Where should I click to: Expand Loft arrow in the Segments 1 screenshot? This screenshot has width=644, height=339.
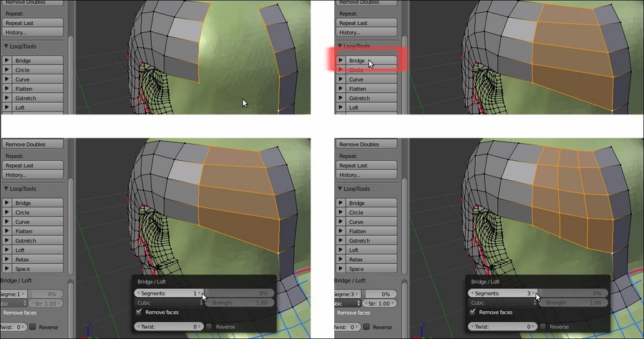[7, 250]
